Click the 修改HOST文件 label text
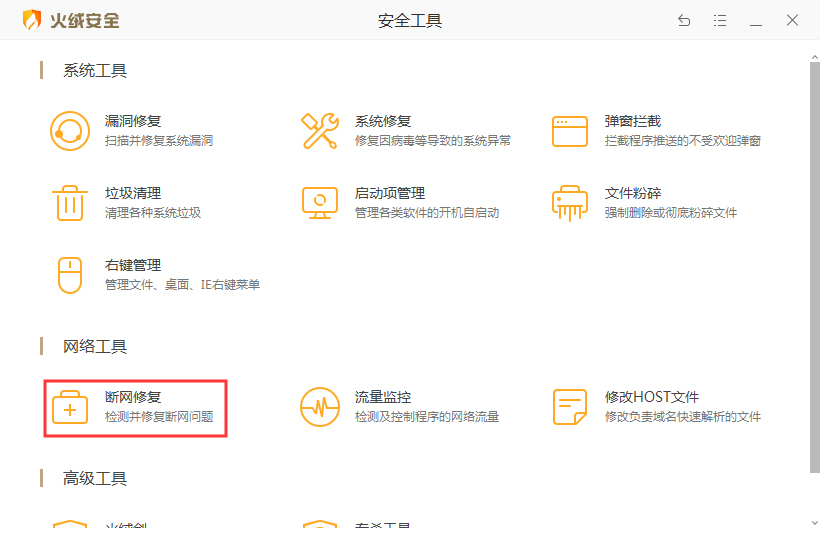Viewport: 820px width, 540px height. (652, 397)
